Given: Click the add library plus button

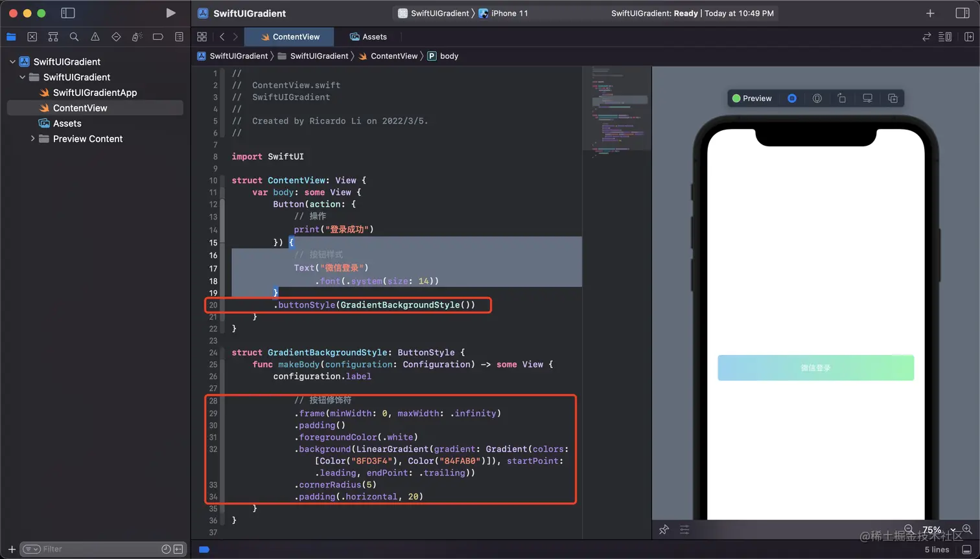Looking at the screenshot, I should pos(930,13).
